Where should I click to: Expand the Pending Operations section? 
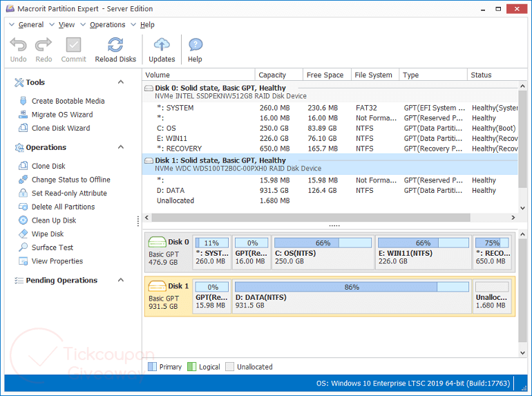121,281
